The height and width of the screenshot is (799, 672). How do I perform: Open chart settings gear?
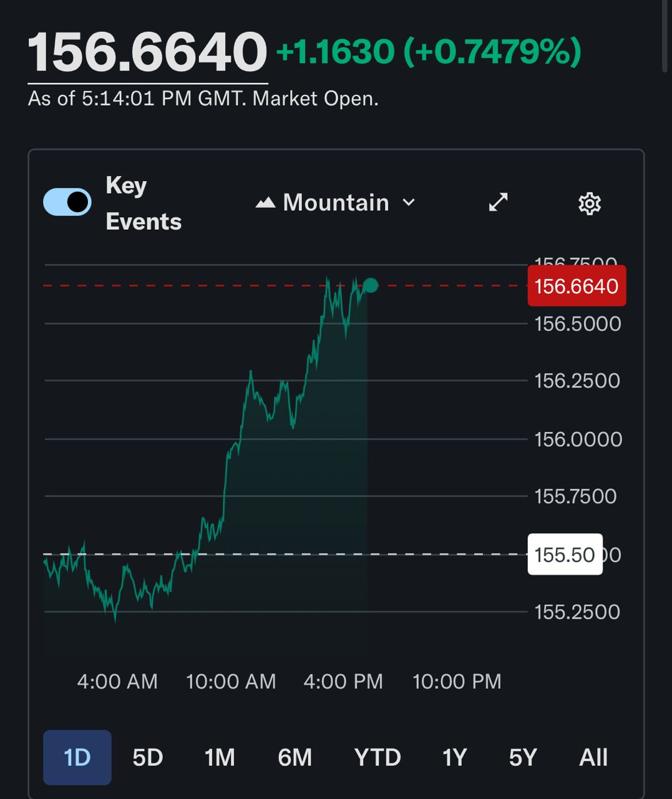(x=590, y=203)
